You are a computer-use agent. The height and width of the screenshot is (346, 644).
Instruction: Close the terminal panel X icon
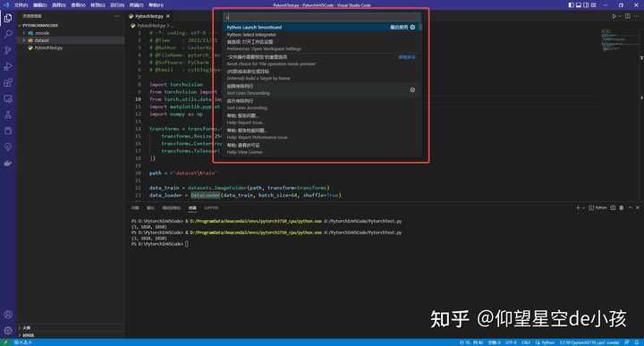pos(638,208)
